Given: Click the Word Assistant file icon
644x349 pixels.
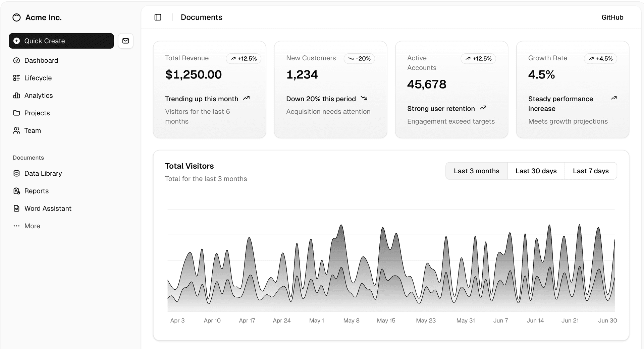Looking at the screenshot, I should 16,209.
